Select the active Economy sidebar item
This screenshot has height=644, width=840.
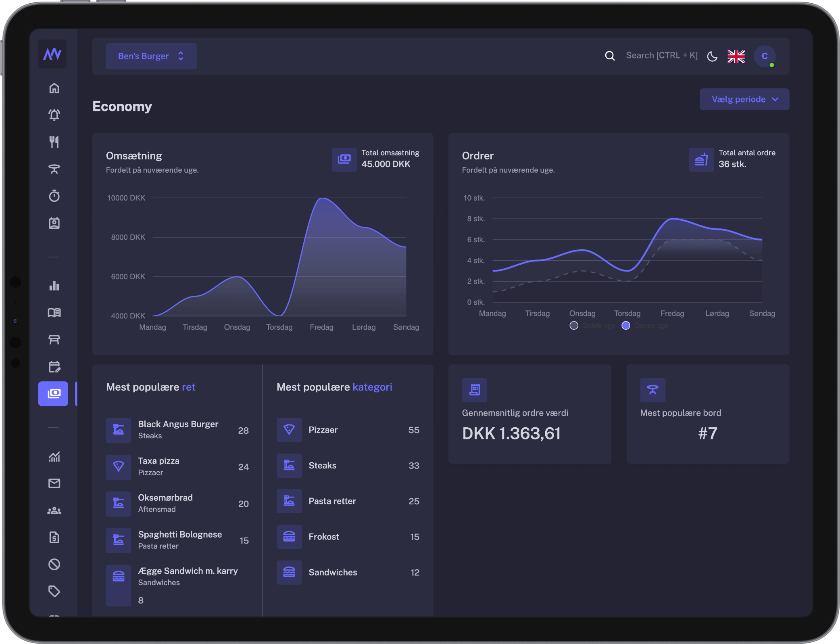click(53, 393)
